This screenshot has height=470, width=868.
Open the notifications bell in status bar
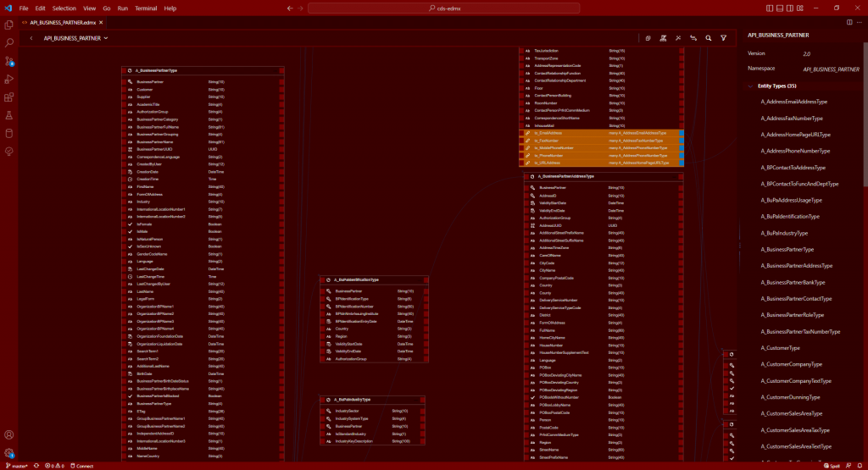(x=860, y=466)
